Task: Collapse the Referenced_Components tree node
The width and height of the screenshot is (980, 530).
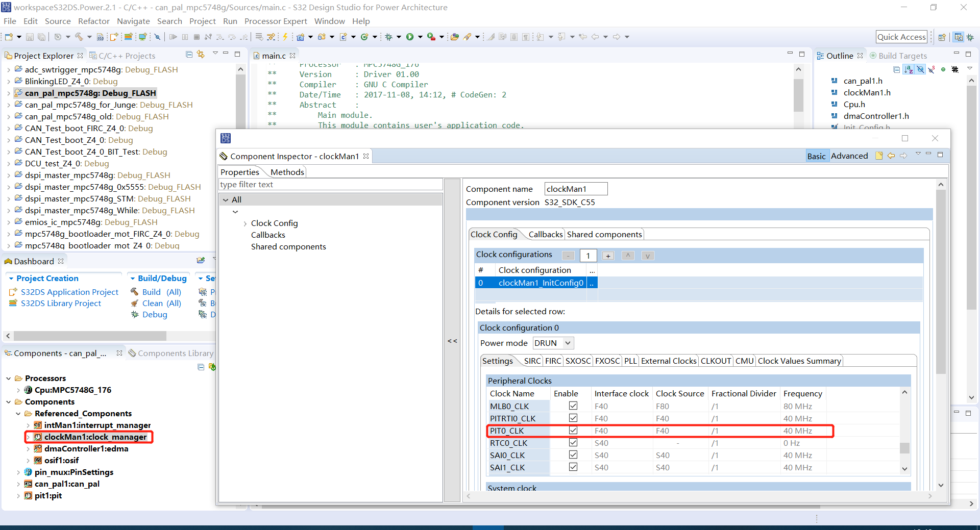Action: (x=19, y=413)
